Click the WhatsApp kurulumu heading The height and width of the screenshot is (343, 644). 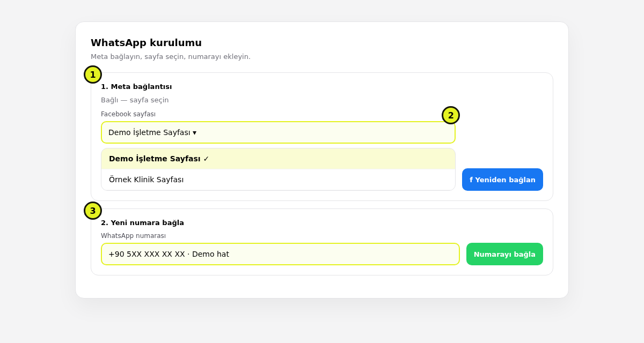[x=146, y=43]
